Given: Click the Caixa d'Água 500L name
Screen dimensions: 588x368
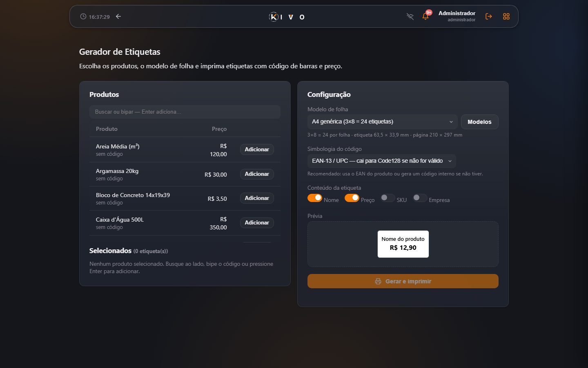Looking at the screenshot, I should click(120, 220).
